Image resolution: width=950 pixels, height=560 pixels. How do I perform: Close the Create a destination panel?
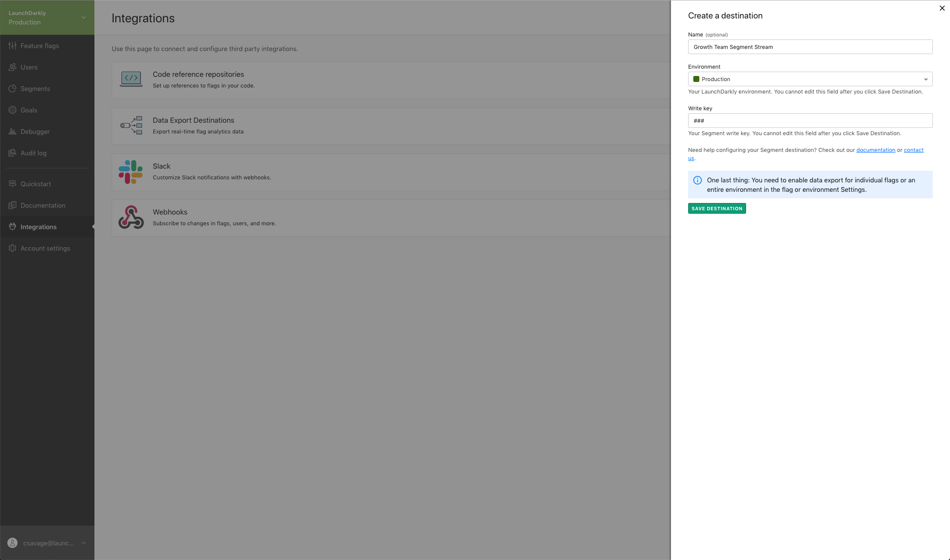click(x=942, y=8)
